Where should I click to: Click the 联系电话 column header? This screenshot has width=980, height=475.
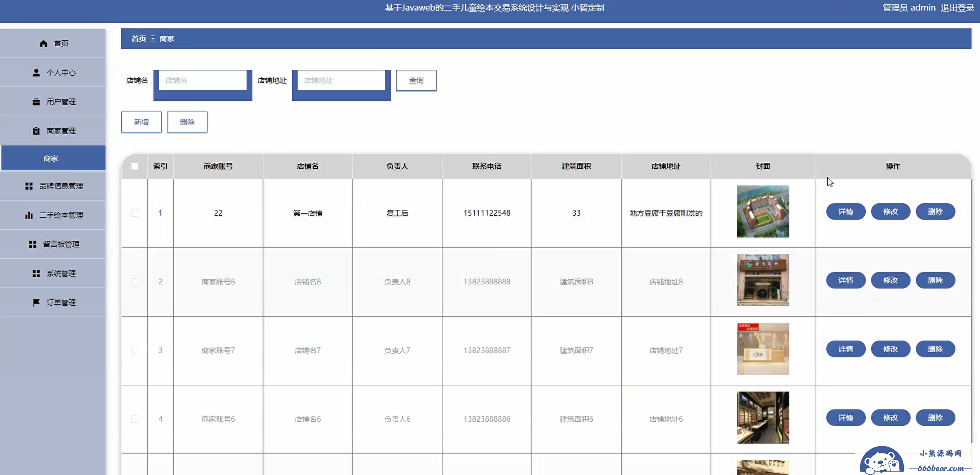click(x=487, y=166)
